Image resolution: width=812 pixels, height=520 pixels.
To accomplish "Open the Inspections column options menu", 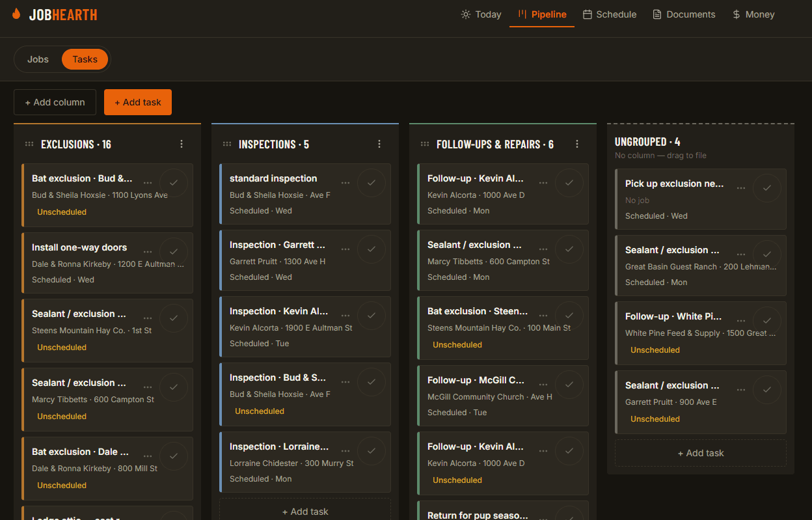I will coord(379,144).
